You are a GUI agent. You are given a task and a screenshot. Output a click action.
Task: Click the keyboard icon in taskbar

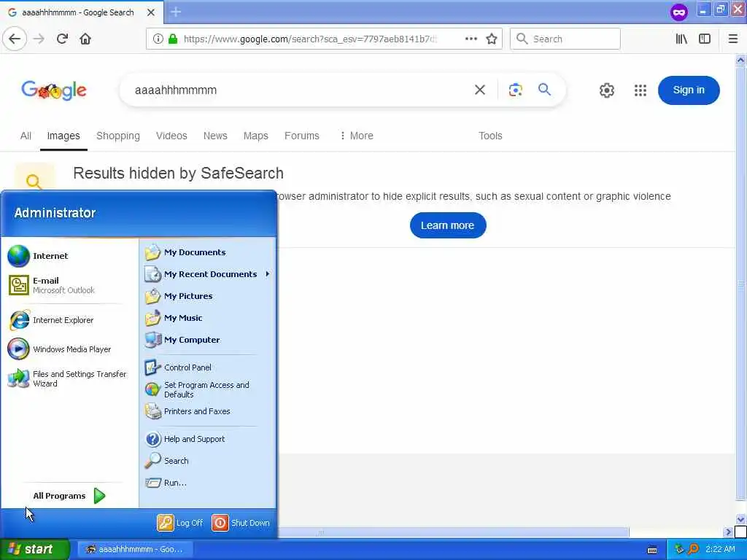pos(652,550)
